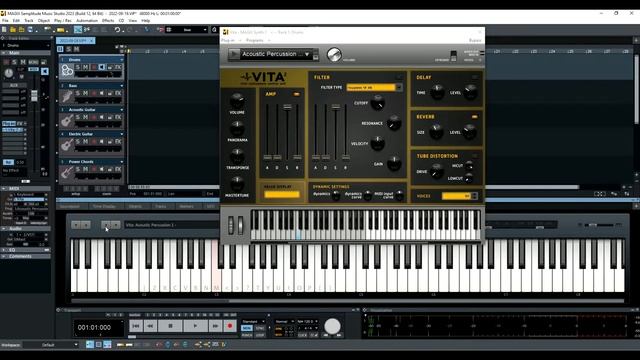
Task: Click the Punch button in transport
Action: (247, 335)
